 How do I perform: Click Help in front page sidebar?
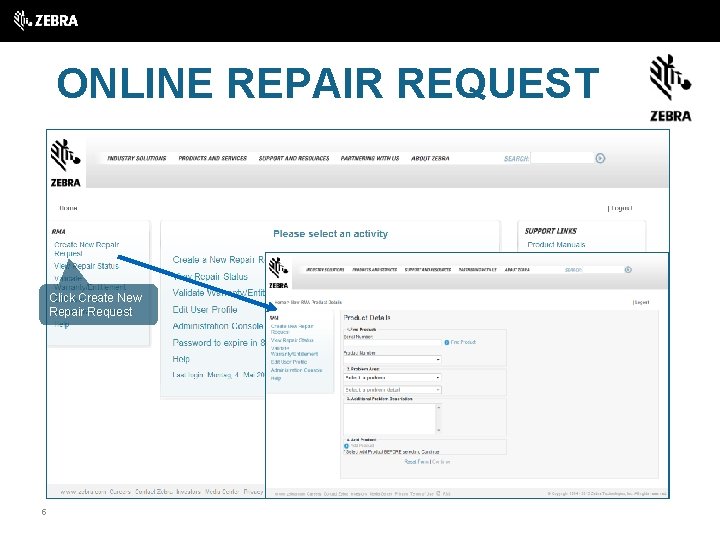pos(276,378)
